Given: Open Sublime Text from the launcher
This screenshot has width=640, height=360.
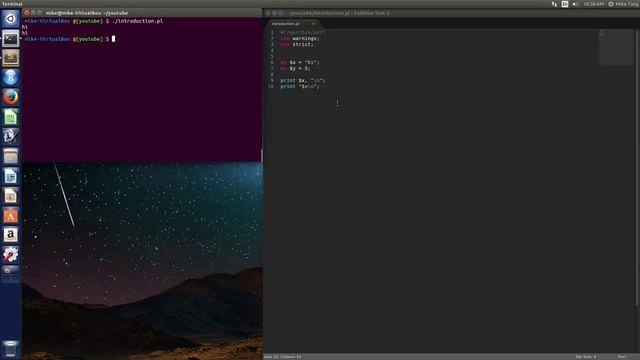Looking at the screenshot, I should click(x=11, y=58).
